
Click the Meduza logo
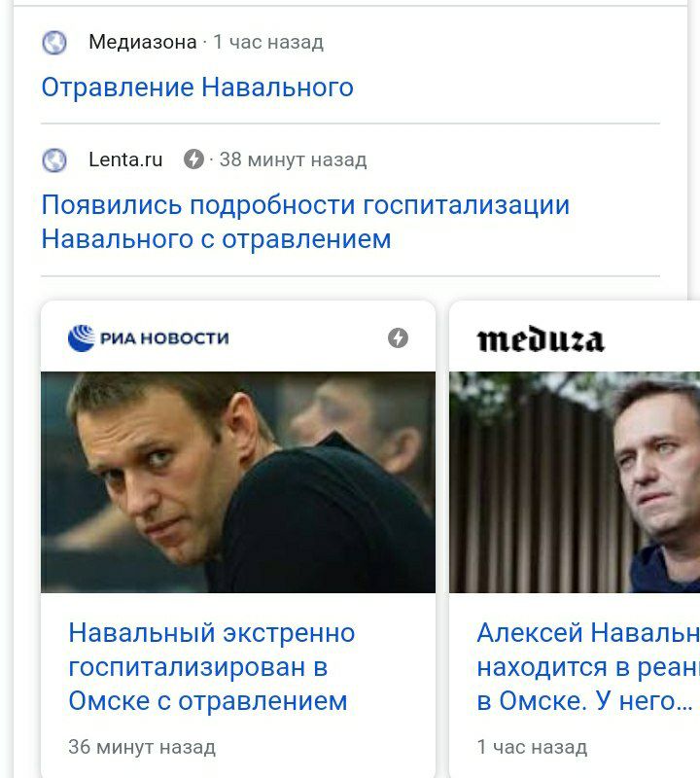coord(541,339)
